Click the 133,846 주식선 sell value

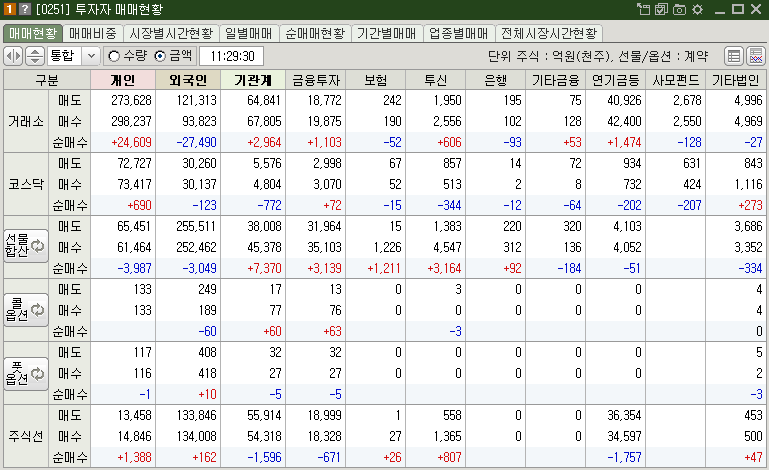tap(196, 416)
